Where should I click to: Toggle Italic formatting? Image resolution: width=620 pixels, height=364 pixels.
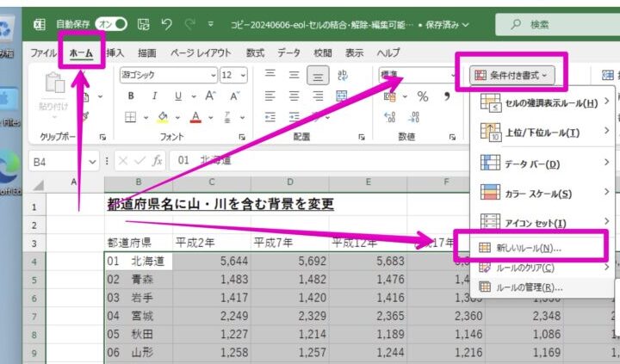[155, 96]
